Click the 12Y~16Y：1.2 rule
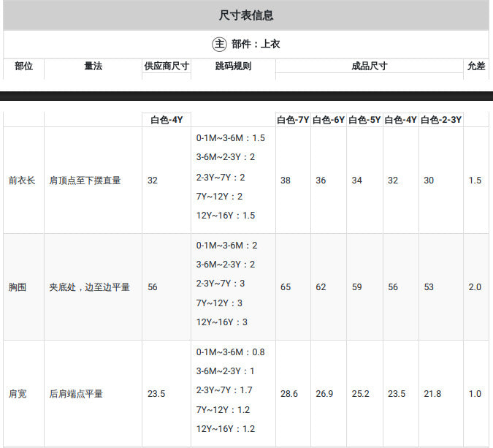 pos(226,429)
